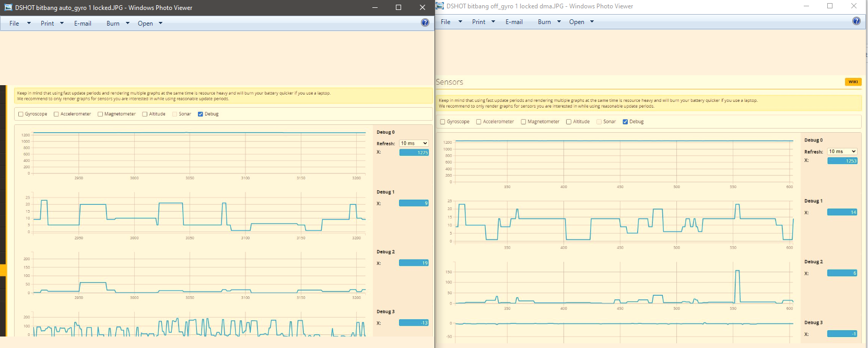Maximize the left Photo Viewer window
This screenshot has height=348, width=868.
[398, 7]
